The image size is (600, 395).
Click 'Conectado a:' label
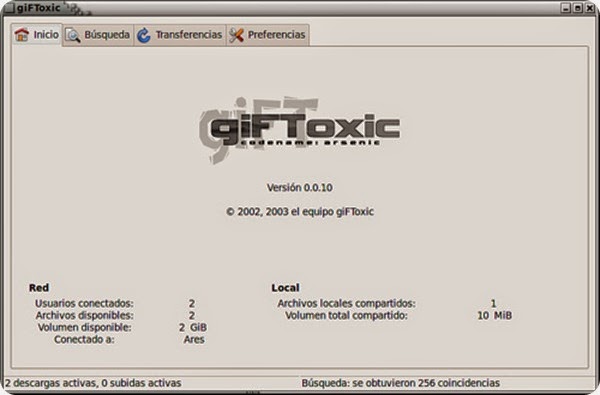[84, 340]
